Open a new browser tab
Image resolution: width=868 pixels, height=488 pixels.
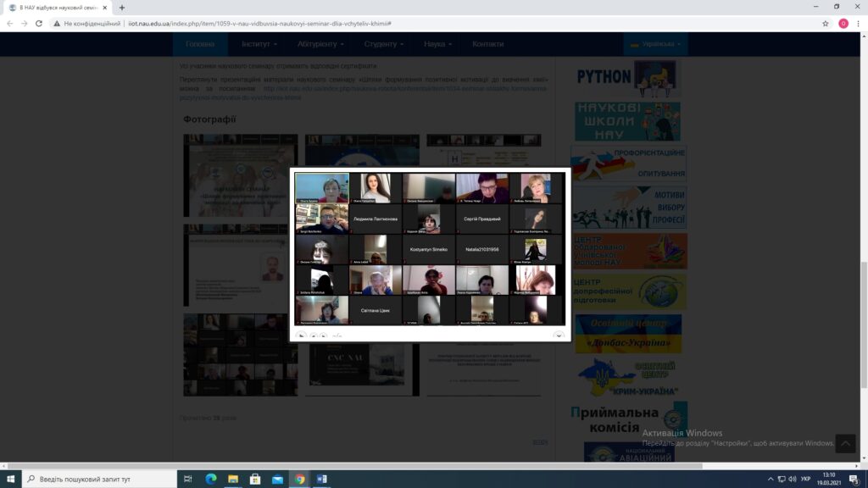(x=122, y=8)
